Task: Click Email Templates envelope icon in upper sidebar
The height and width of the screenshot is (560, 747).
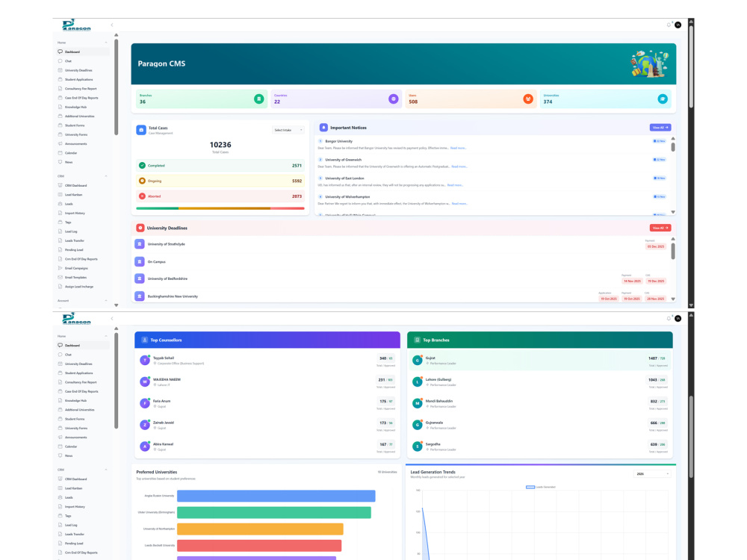Action: tap(60, 277)
